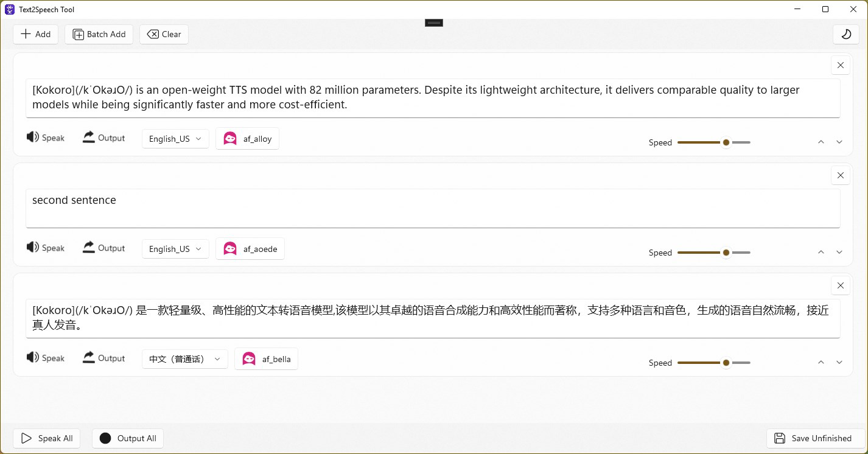This screenshot has height=454, width=868.
Task: Open the af_alloy voice avatar icon
Action: click(230, 138)
